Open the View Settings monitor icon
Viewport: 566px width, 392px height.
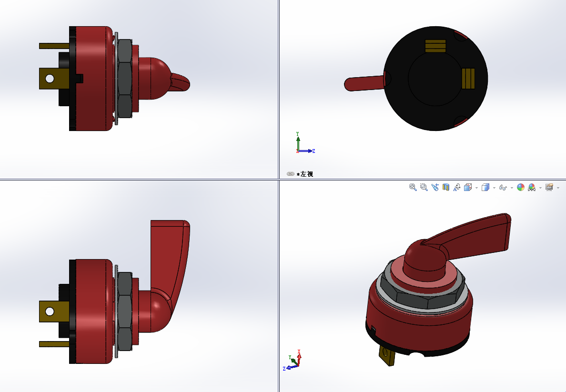click(549, 187)
